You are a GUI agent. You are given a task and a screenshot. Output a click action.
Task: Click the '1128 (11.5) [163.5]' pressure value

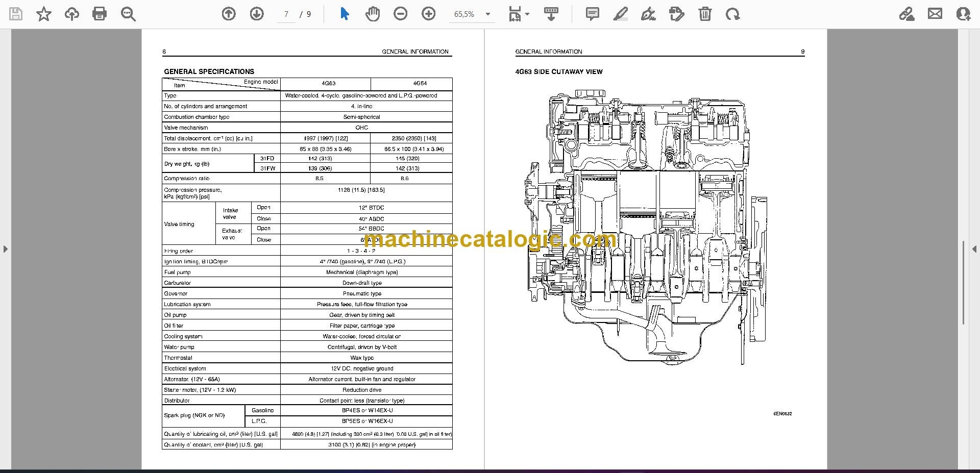click(x=361, y=190)
